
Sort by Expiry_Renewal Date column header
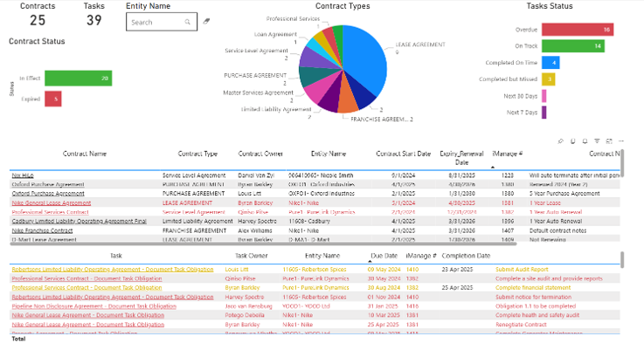pos(461,158)
